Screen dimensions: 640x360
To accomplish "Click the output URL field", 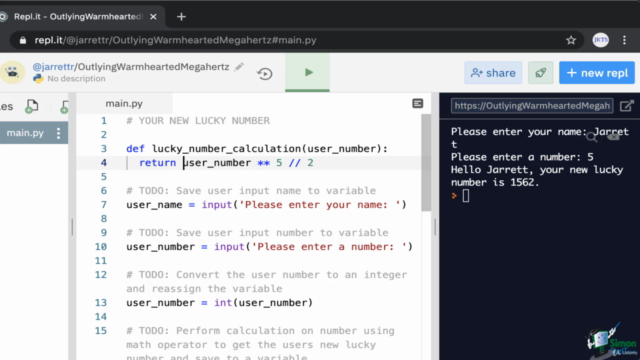I will pos(532,106).
